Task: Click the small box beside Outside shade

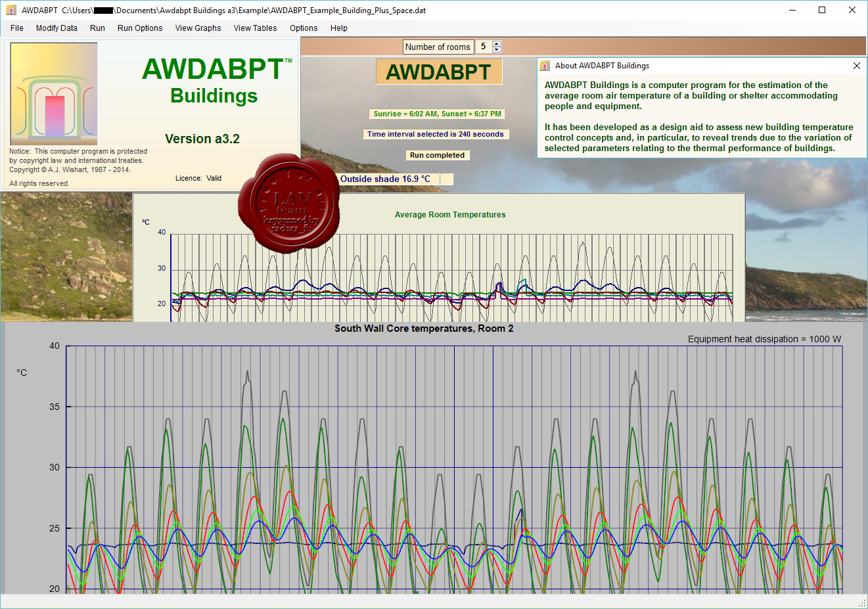Action: pyautogui.click(x=446, y=179)
